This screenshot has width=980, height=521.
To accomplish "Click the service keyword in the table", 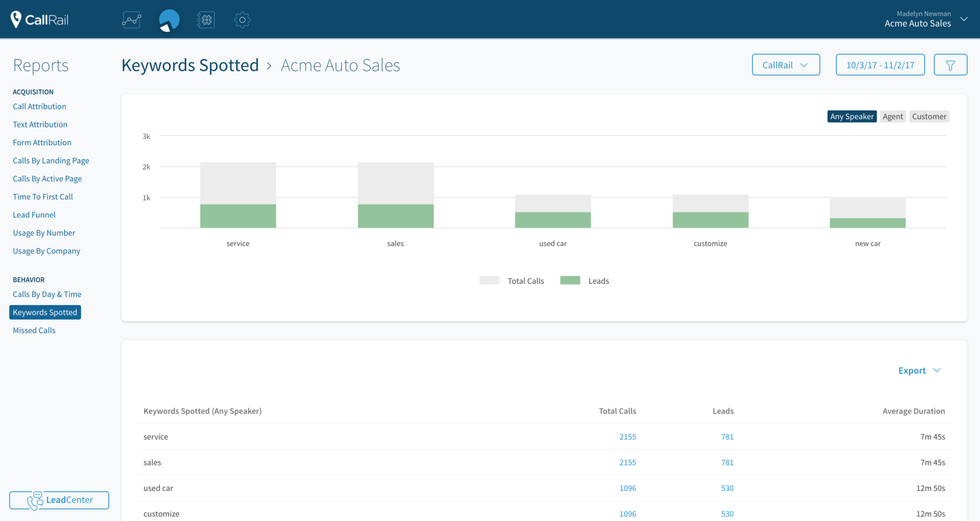I will (156, 437).
